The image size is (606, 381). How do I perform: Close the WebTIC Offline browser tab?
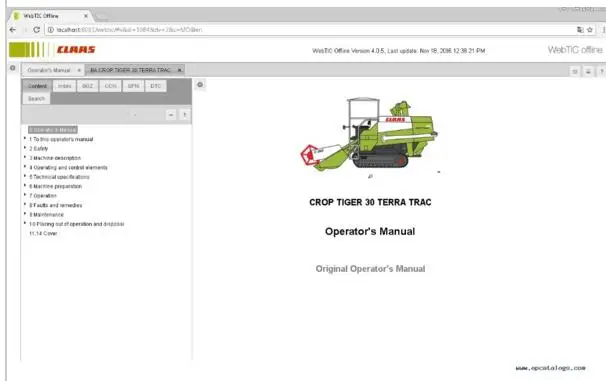[86, 16]
